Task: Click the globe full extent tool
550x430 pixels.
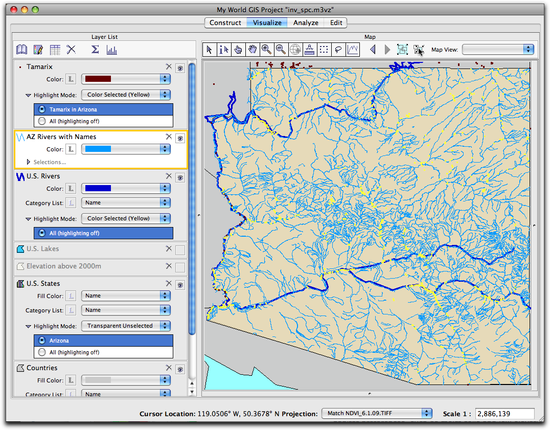Action: [295, 49]
